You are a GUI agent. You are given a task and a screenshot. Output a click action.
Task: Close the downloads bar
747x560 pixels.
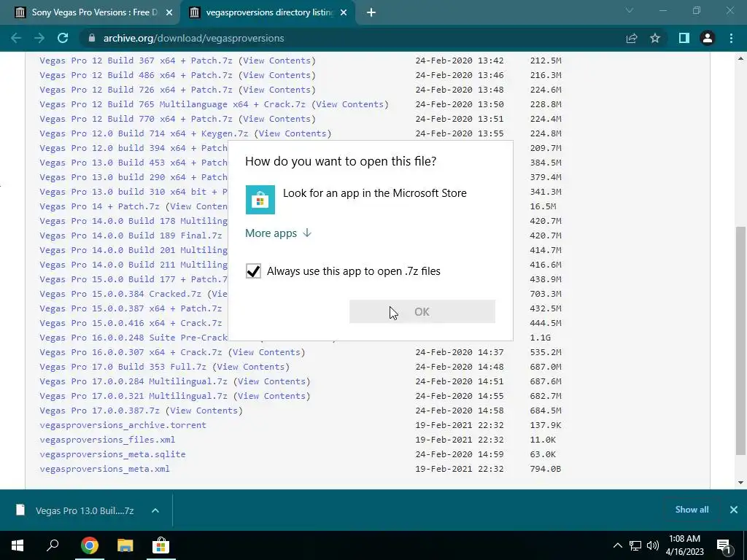tap(734, 510)
